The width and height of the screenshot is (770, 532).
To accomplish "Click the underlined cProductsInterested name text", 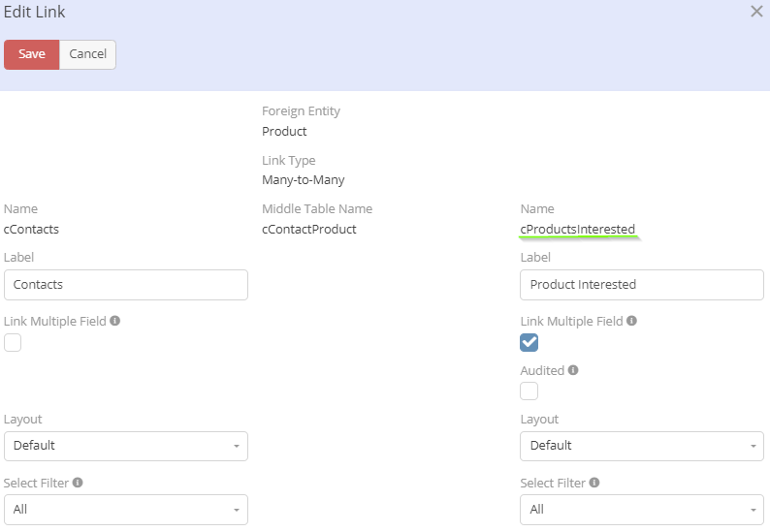I will point(578,230).
